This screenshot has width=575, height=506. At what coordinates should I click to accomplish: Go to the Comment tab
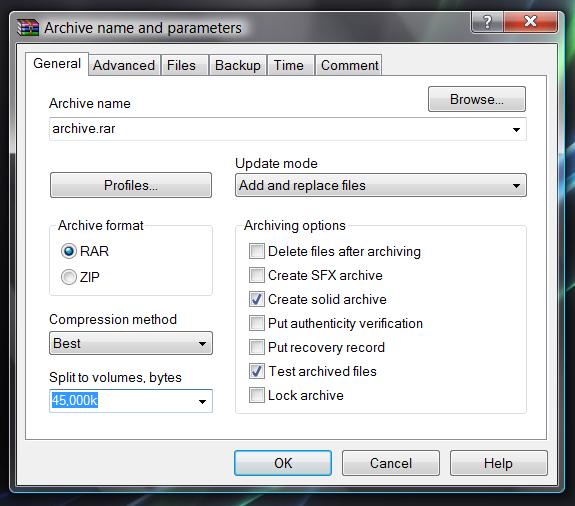[x=349, y=65]
